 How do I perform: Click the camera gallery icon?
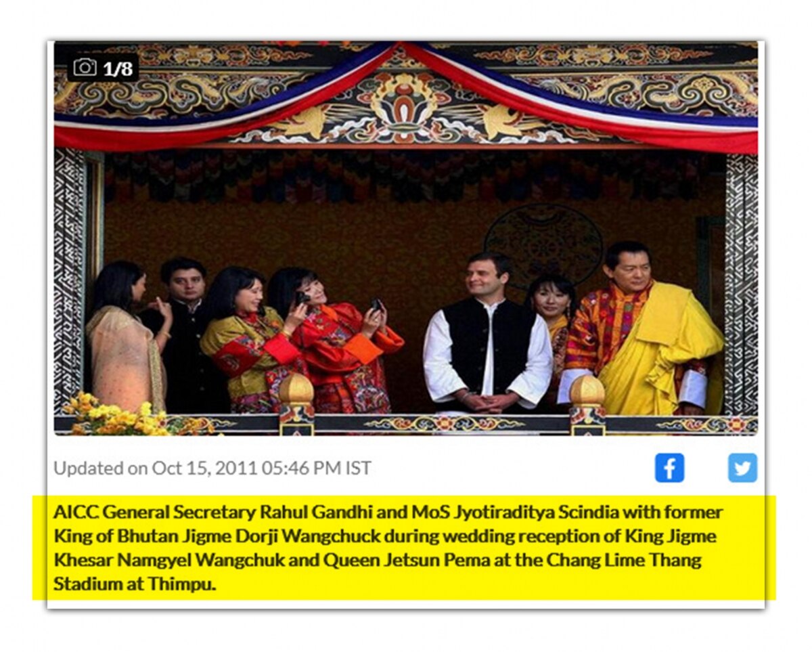tap(85, 67)
